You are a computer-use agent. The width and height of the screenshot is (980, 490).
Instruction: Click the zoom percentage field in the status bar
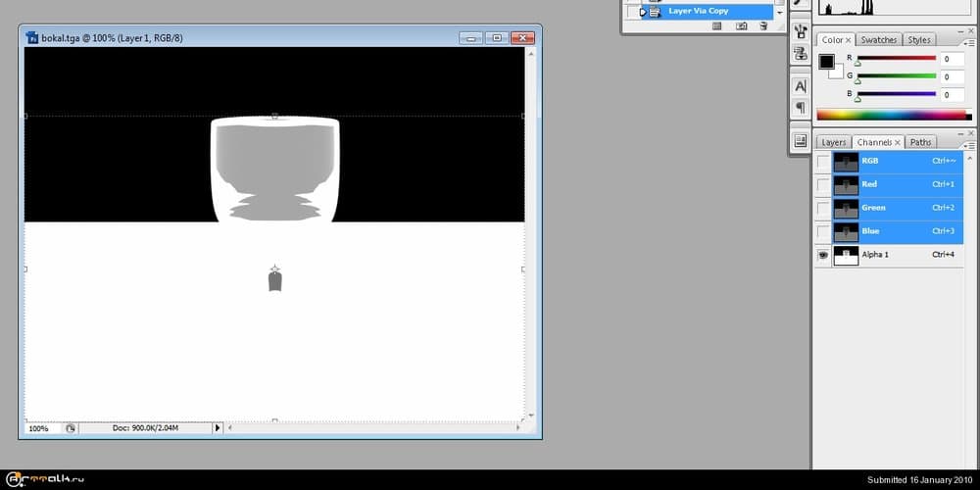point(39,428)
